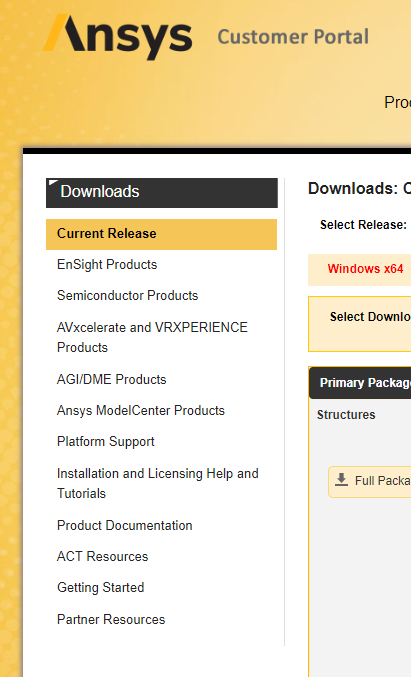Open Product Documentation link
The image size is (411, 677).
pyautogui.click(x=125, y=525)
